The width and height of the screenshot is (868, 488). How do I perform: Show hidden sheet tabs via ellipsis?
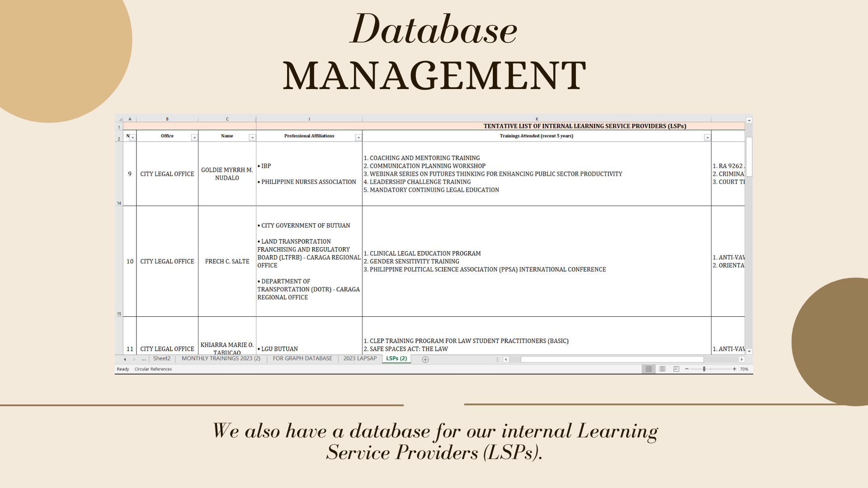coord(144,359)
